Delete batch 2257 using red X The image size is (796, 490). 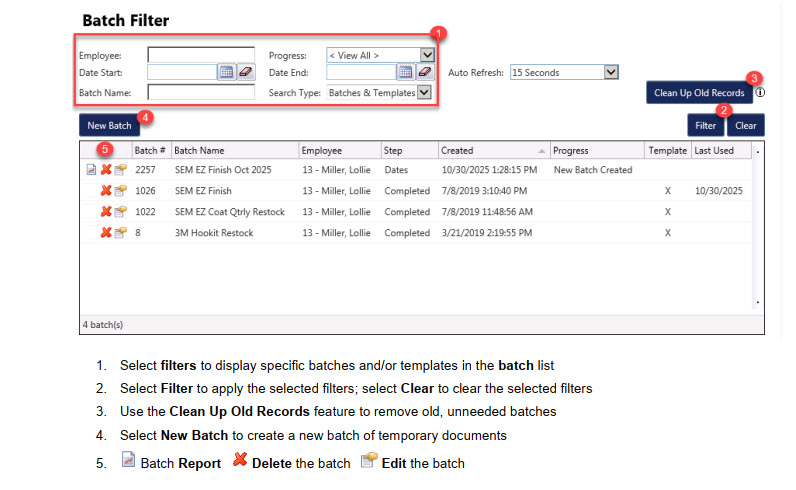coord(106,170)
